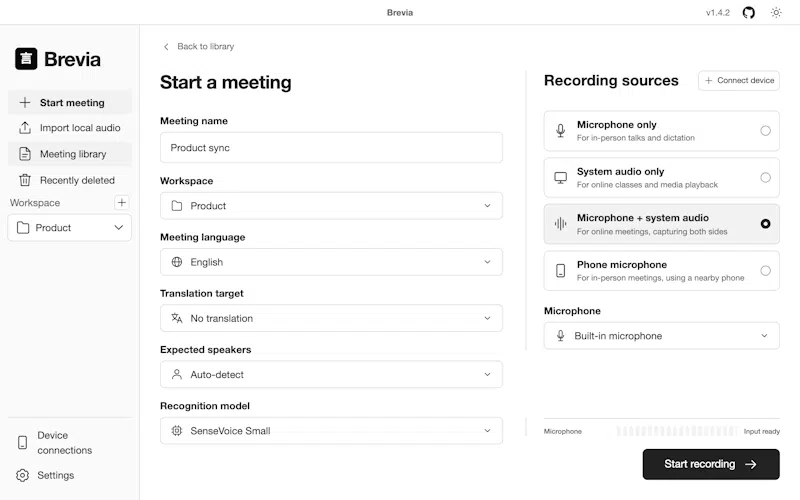Toggle the light/dark theme sun icon

tap(776, 13)
